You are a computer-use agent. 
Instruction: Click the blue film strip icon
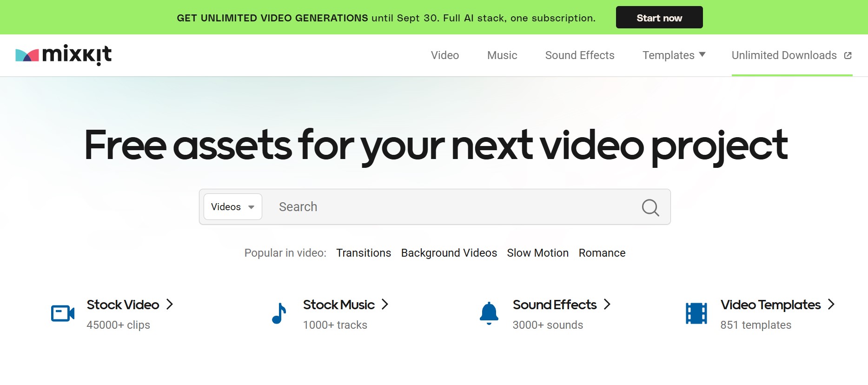tap(696, 313)
